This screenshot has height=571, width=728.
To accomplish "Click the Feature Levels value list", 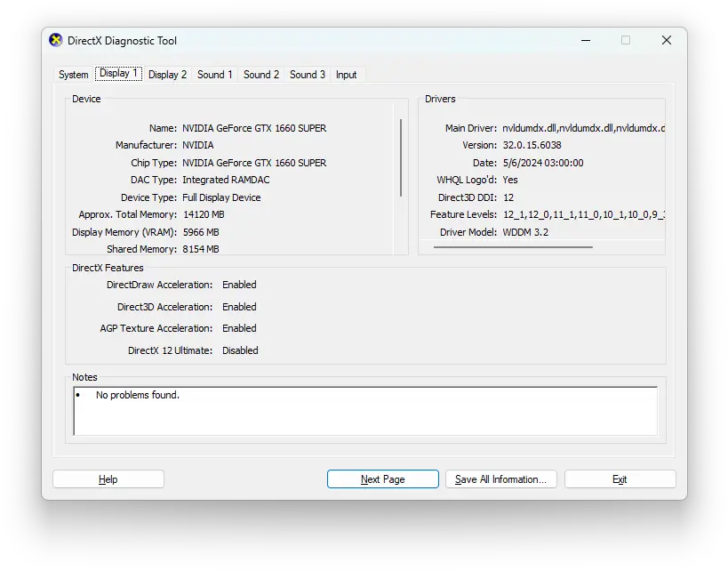I will click(584, 214).
